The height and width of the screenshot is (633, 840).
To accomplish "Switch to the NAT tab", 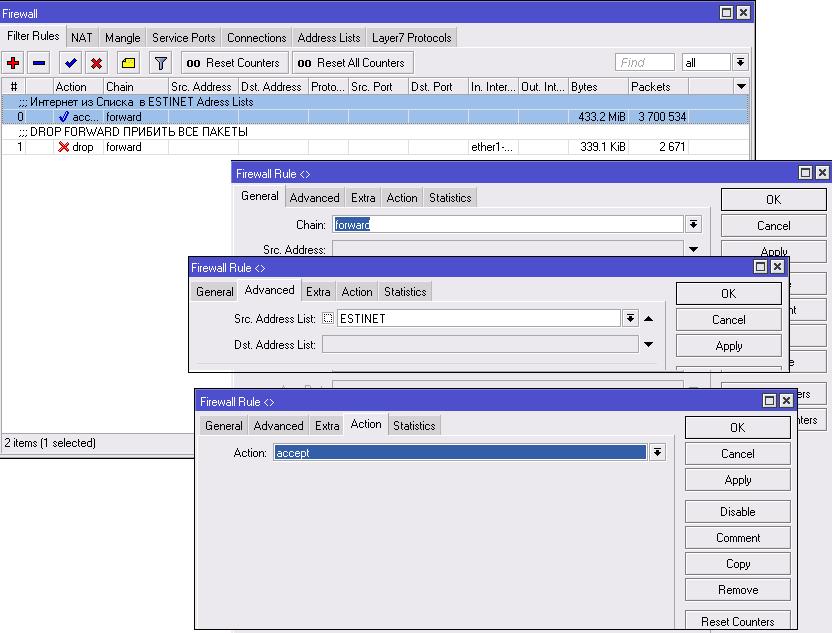I will 81,38.
